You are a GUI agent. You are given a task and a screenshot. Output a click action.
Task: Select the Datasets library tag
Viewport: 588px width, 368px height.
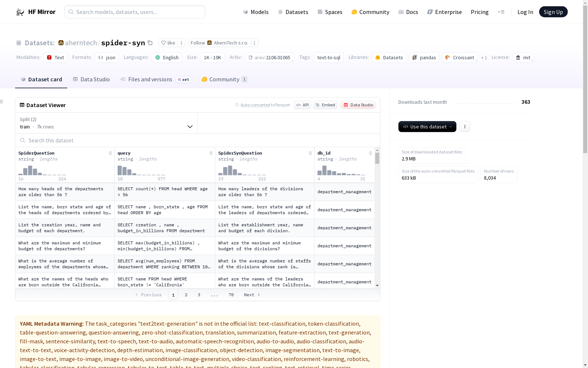click(389, 57)
